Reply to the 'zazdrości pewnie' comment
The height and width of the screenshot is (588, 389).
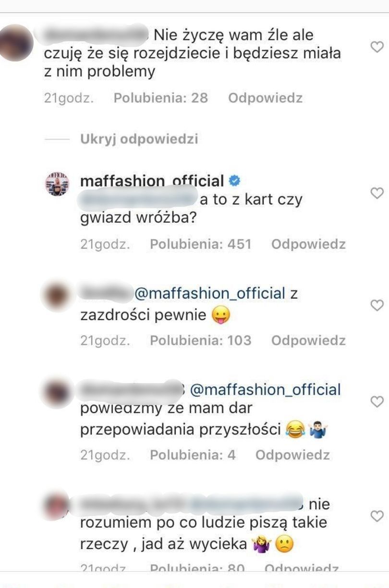coord(308,340)
